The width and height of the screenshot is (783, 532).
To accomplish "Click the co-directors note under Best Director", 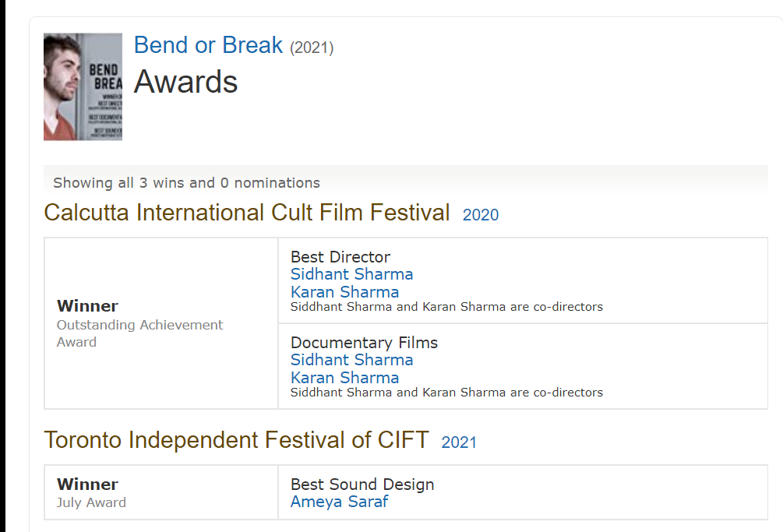I will pyautogui.click(x=446, y=307).
